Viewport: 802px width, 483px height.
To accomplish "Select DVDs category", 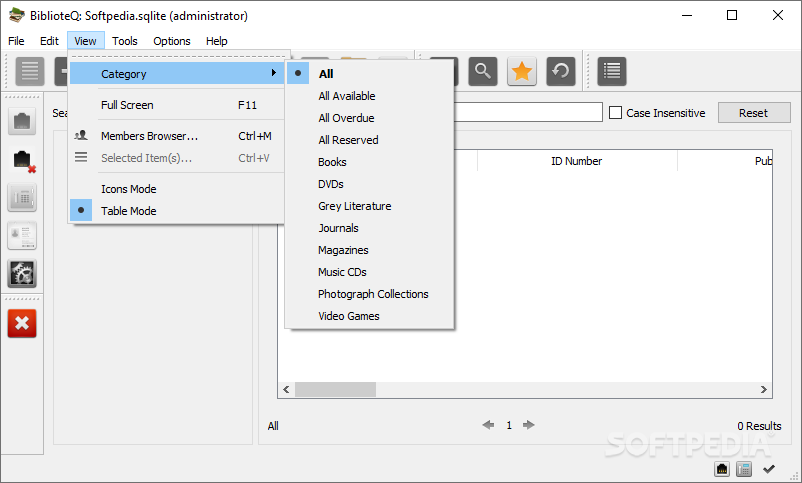I will 369,184.
